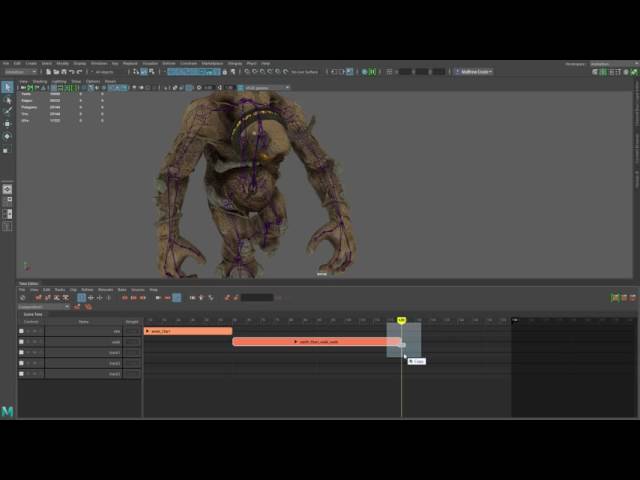The width and height of the screenshot is (640, 480).
Task: Click the first numeric input box on status line
Action: 405,72
